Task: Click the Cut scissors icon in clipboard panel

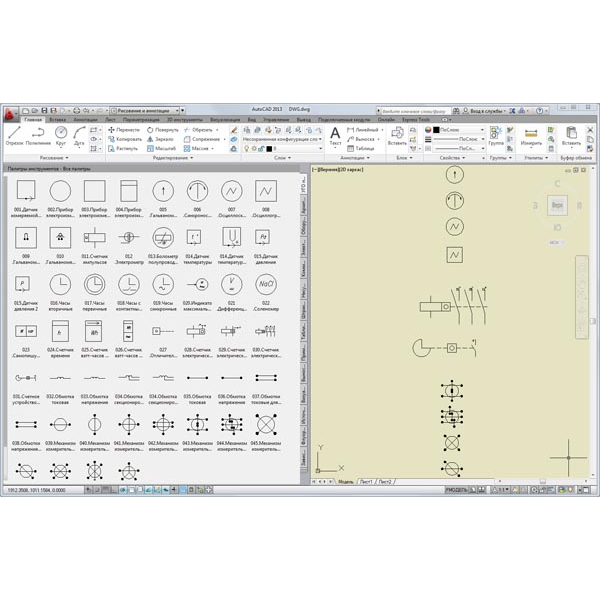Action: coord(590,130)
